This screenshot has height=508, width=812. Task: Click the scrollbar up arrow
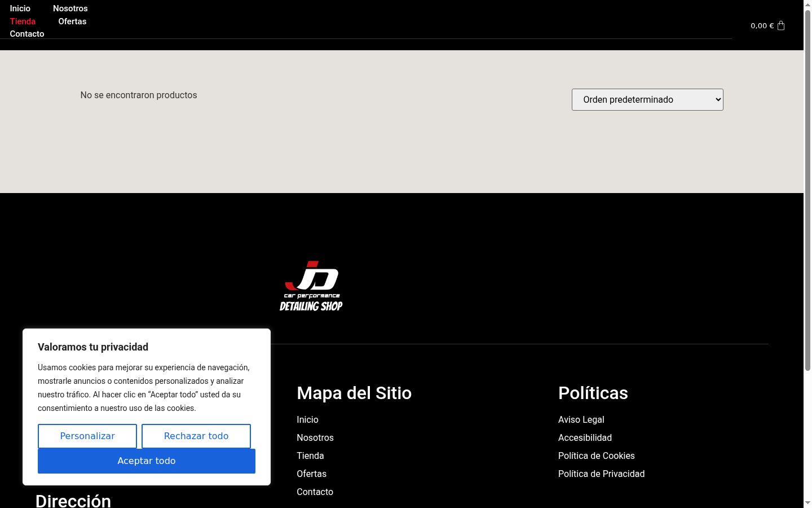click(x=807, y=5)
